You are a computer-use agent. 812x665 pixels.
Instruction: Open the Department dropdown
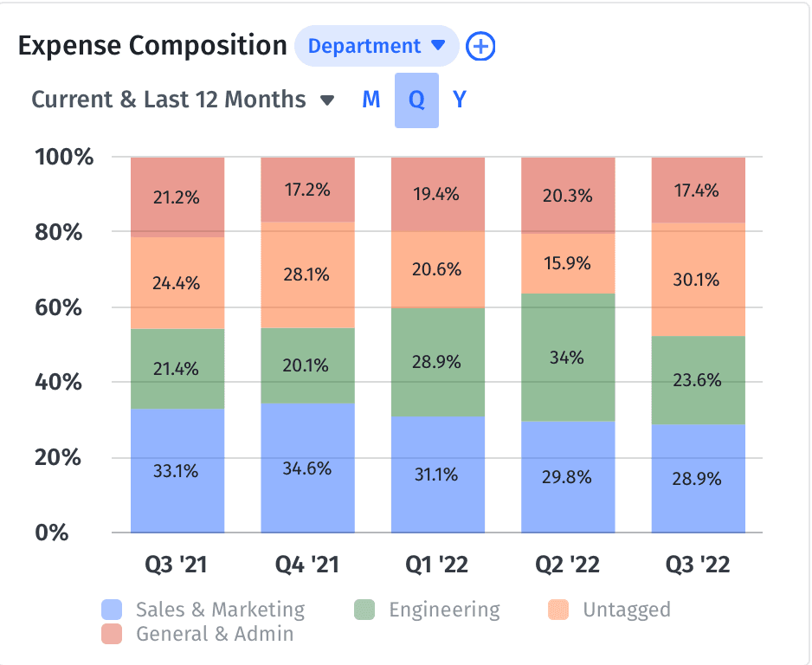(377, 45)
